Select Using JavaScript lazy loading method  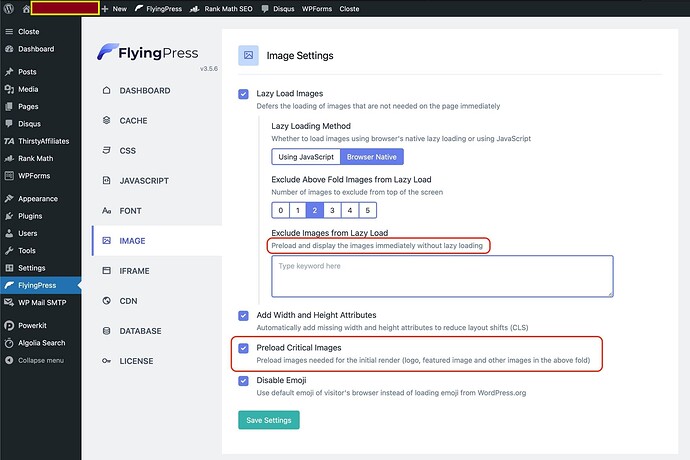coord(306,157)
